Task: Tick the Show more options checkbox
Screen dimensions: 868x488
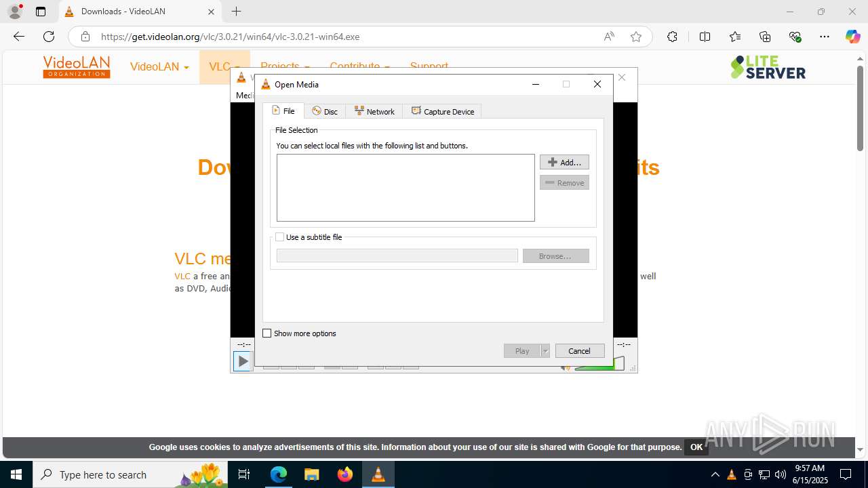Action: [267, 333]
